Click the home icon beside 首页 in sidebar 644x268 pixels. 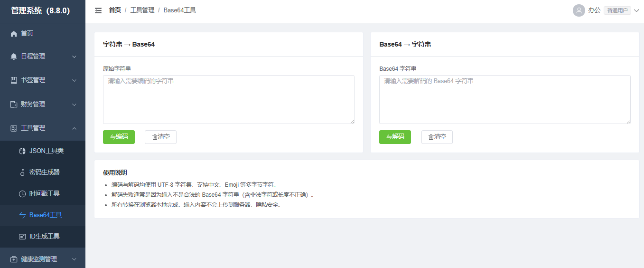tap(14, 34)
